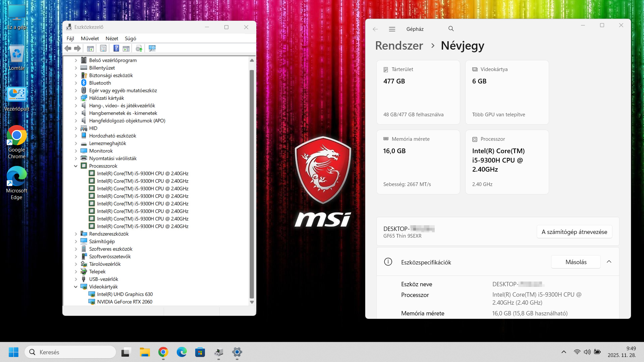Screen dimensions: 644x362
Task: Open the Művelet menu
Action: 90,39
